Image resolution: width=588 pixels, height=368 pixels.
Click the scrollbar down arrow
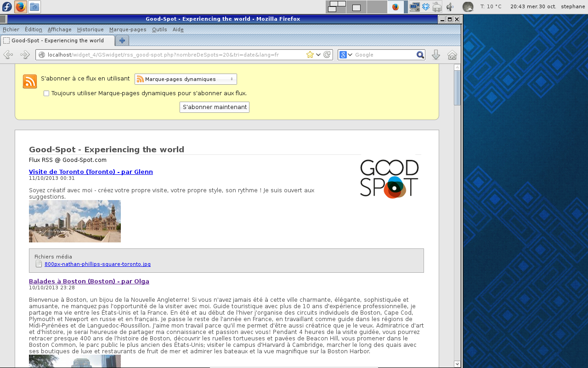(457, 364)
